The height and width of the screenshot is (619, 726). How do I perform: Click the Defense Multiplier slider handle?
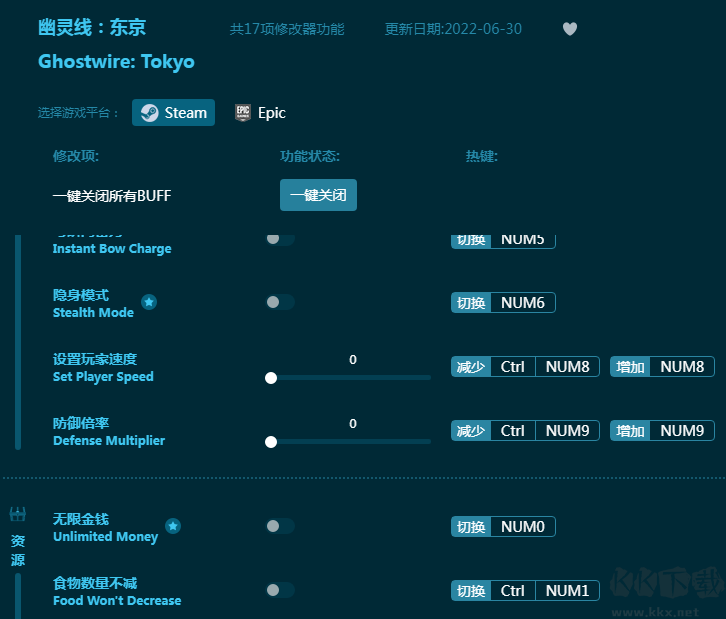click(x=271, y=441)
